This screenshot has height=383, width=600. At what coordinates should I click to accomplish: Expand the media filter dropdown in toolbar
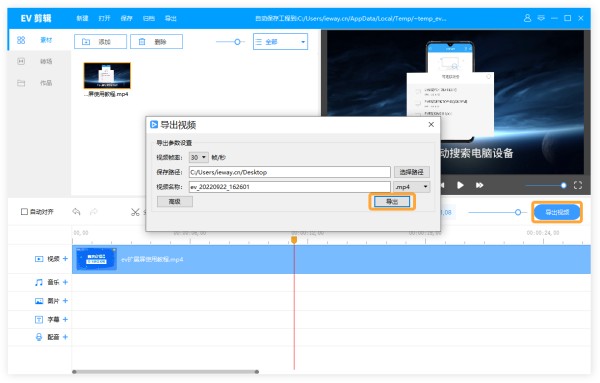point(280,42)
